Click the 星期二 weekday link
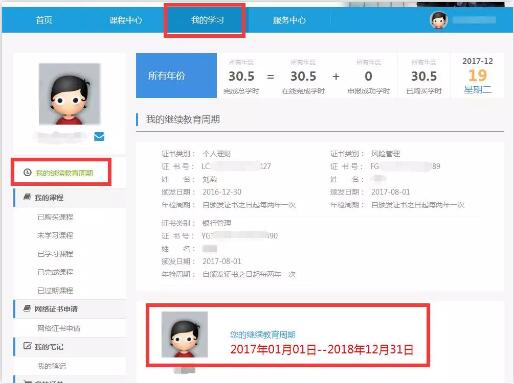This screenshot has width=514, height=384. click(478, 90)
